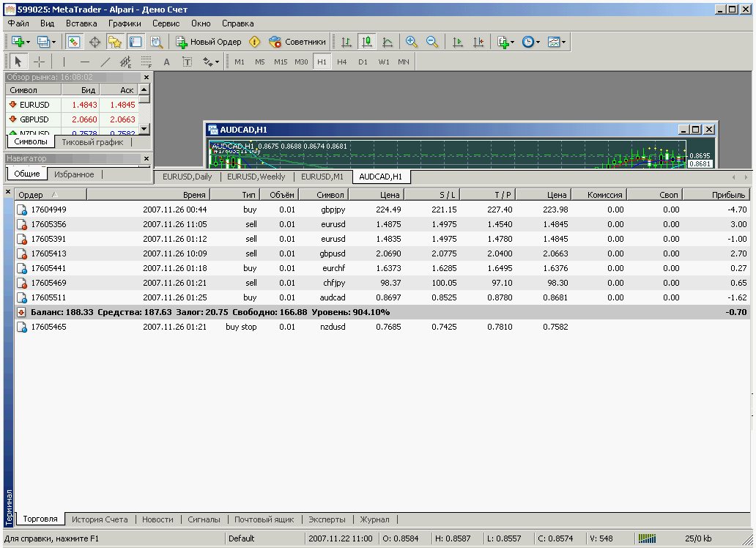The image size is (756, 548).
Task: Select the horizontal line drawing tool
Action: (84, 62)
